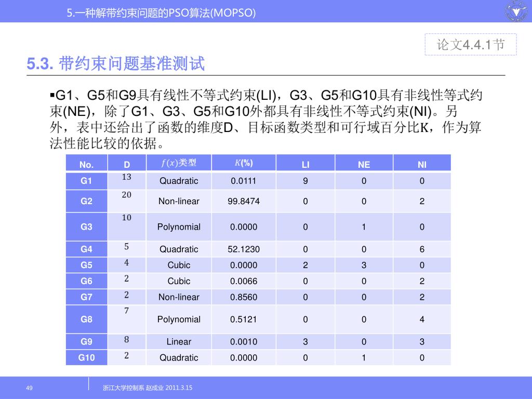Click the 'G9' row label
The height and width of the screenshot is (399, 532).
pos(86,342)
